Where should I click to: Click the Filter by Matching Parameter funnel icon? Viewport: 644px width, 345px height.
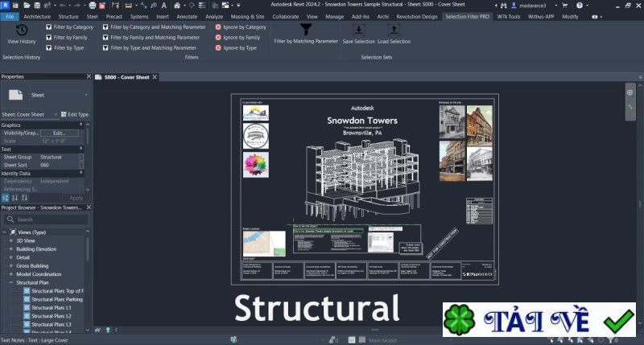pyautogui.click(x=306, y=30)
